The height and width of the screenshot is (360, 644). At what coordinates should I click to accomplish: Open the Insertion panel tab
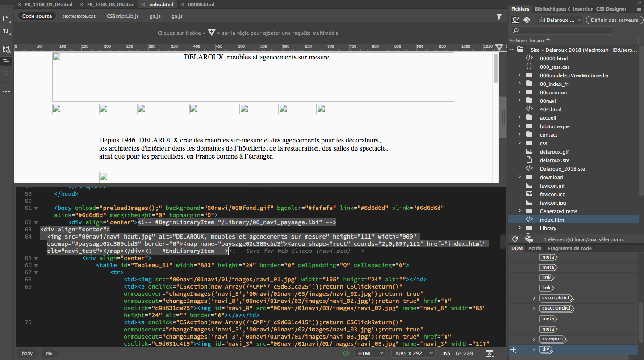pyautogui.click(x=583, y=9)
